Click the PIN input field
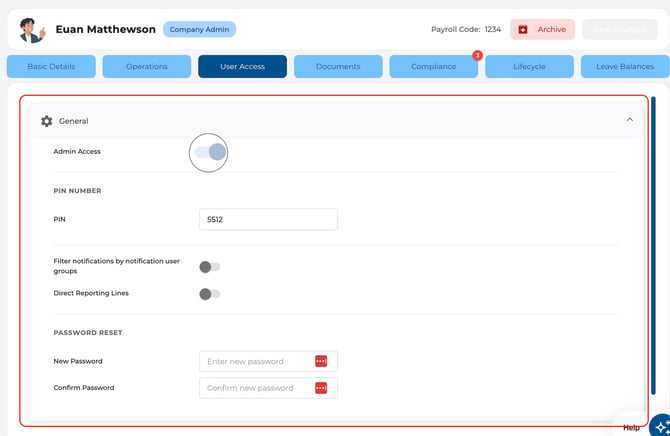 [x=268, y=219]
